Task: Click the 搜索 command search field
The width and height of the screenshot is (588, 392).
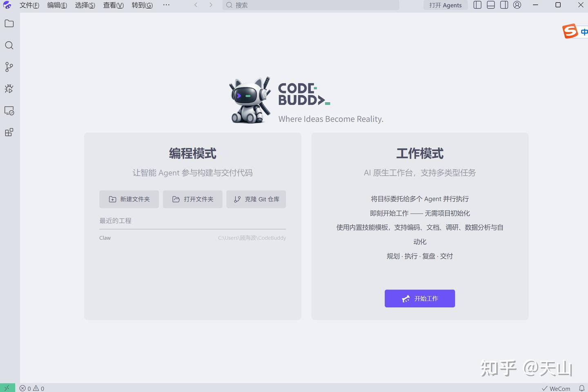Action: click(x=311, y=5)
